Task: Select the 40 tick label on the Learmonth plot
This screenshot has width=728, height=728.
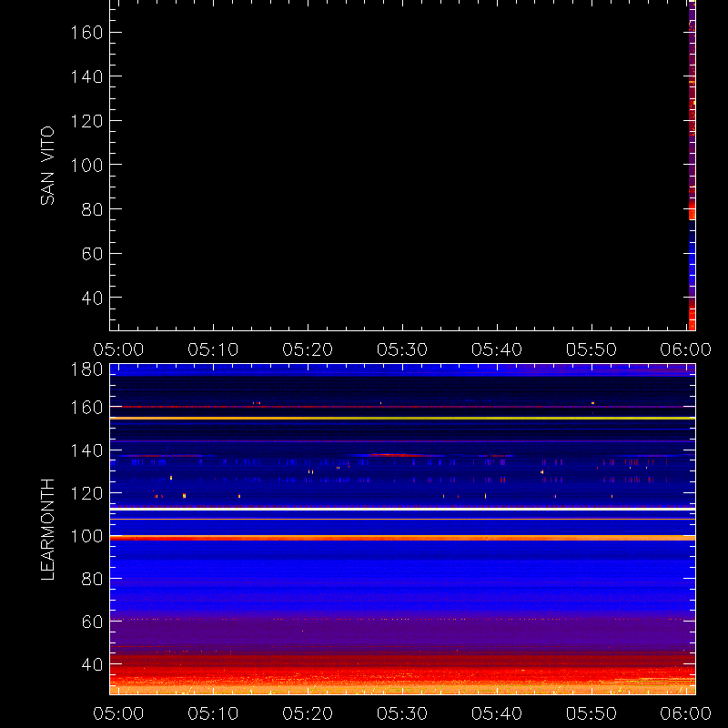Action: click(x=92, y=664)
